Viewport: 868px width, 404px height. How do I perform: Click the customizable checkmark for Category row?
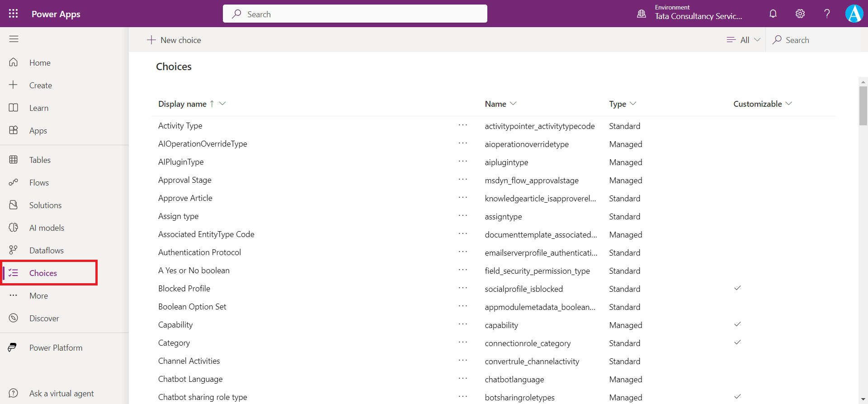pos(737,342)
